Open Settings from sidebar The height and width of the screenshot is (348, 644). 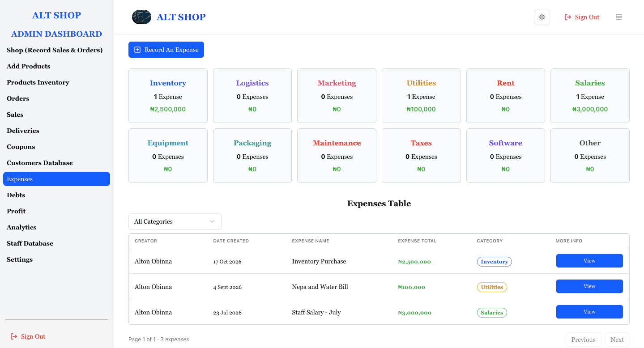click(20, 259)
